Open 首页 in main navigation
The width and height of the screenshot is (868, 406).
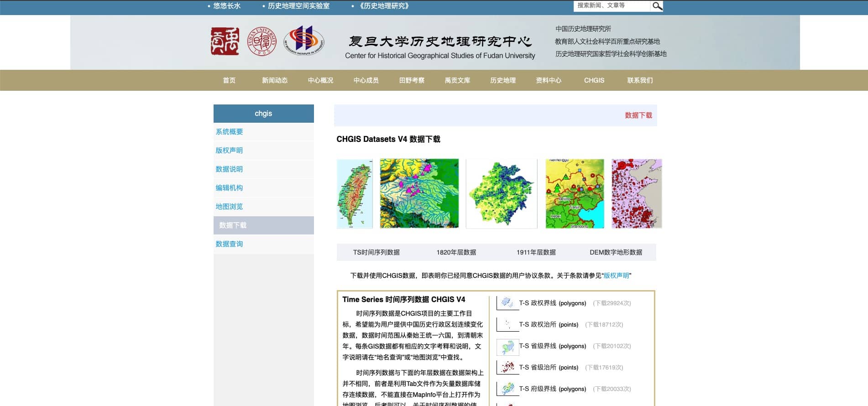click(x=229, y=80)
